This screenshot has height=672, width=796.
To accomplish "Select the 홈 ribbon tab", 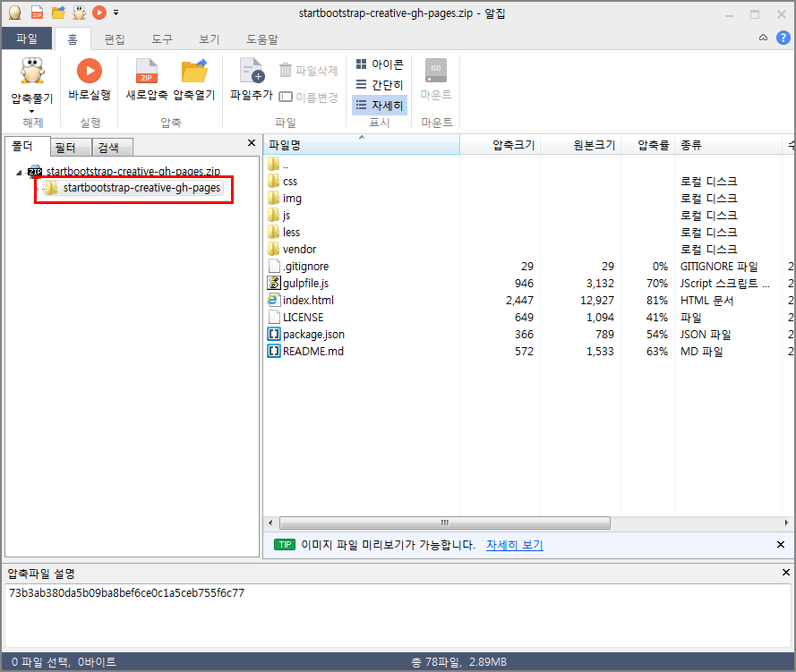I will [73, 39].
